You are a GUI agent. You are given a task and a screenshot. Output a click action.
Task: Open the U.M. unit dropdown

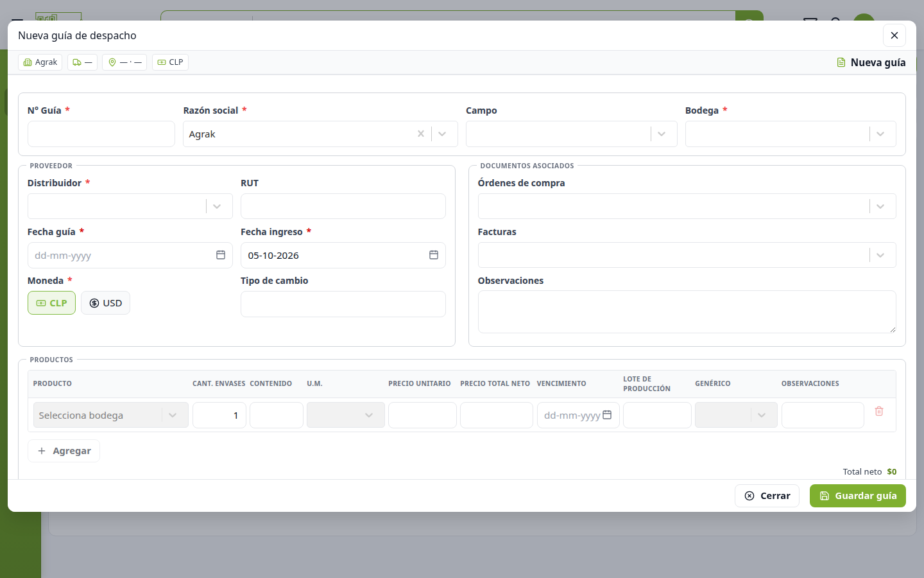(x=346, y=415)
